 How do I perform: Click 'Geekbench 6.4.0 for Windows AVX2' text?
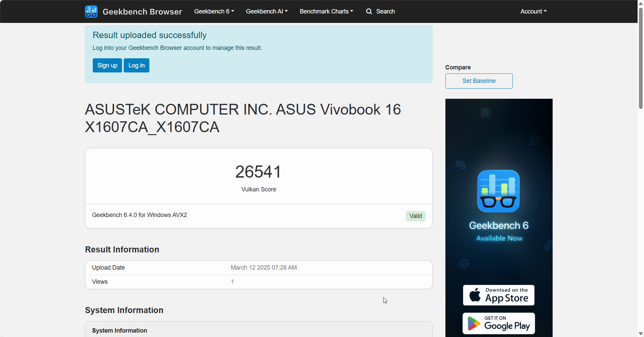(140, 215)
